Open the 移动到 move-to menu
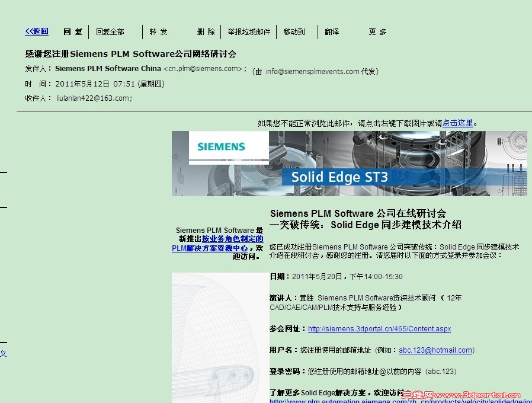Viewport: 532px width, 403px height. click(x=294, y=32)
